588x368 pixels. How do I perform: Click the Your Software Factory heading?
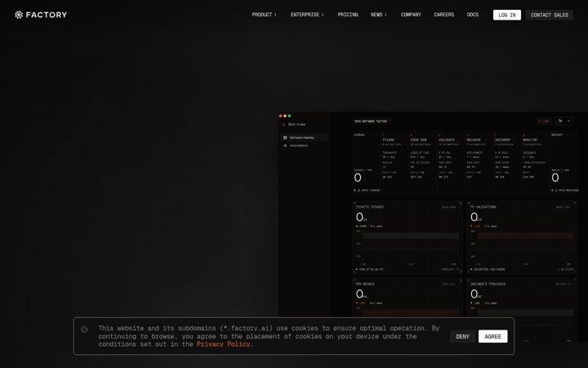(371, 121)
